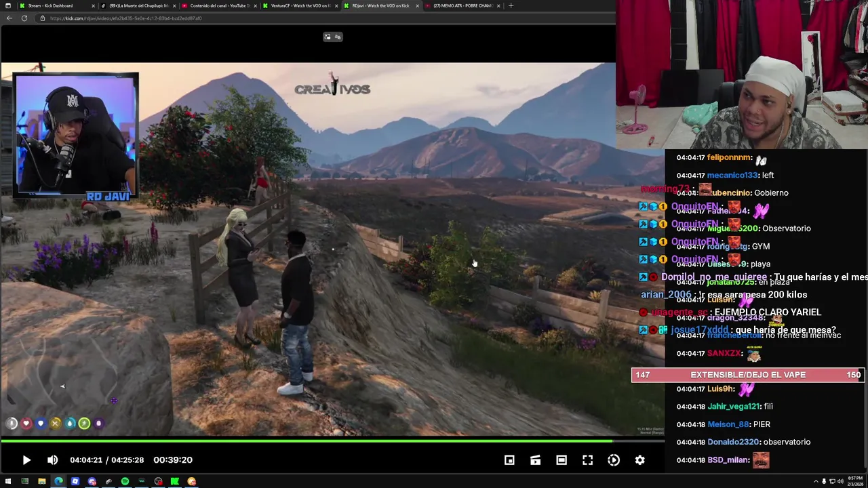The width and height of the screenshot is (868, 488).
Task: Select the RDjavi Watch the VOD tab
Action: 380,5
